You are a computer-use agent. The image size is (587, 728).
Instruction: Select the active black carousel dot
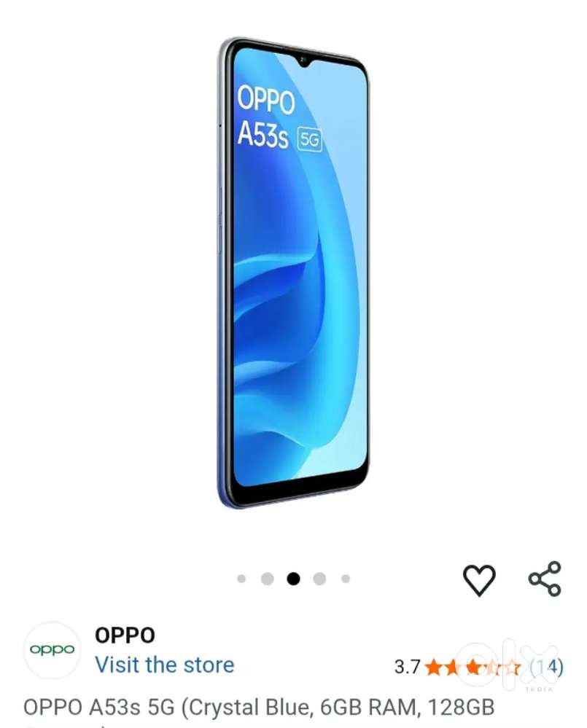[293, 579]
